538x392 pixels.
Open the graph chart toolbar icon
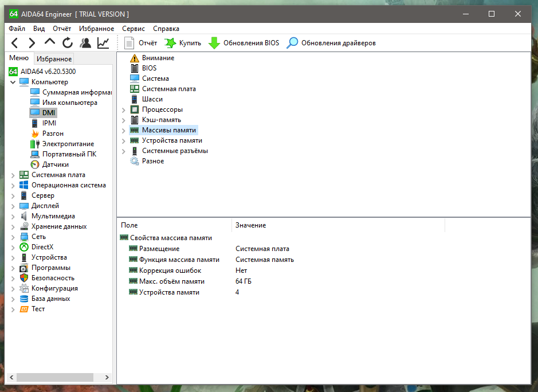pos(103,43)
